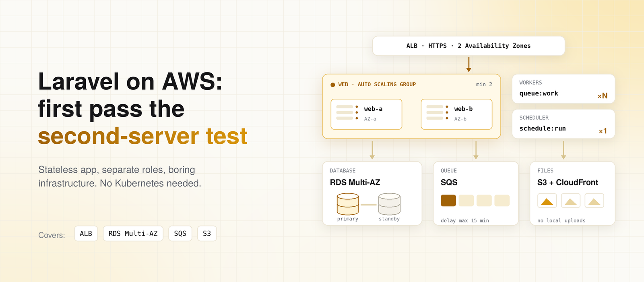The width and height of the screenshot is (644, 282).
Task: Click the 'delay max 15 min' text
Action: pyautogui.click(x=465, y=221)
